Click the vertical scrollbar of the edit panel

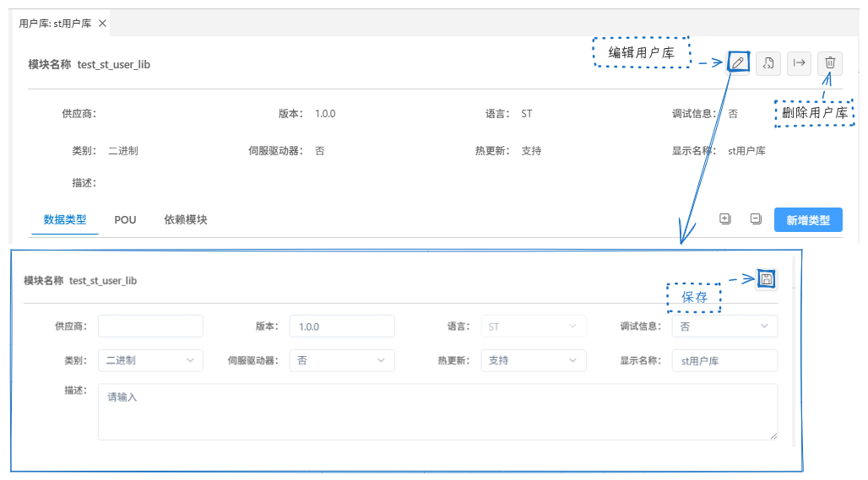(794, 351)
